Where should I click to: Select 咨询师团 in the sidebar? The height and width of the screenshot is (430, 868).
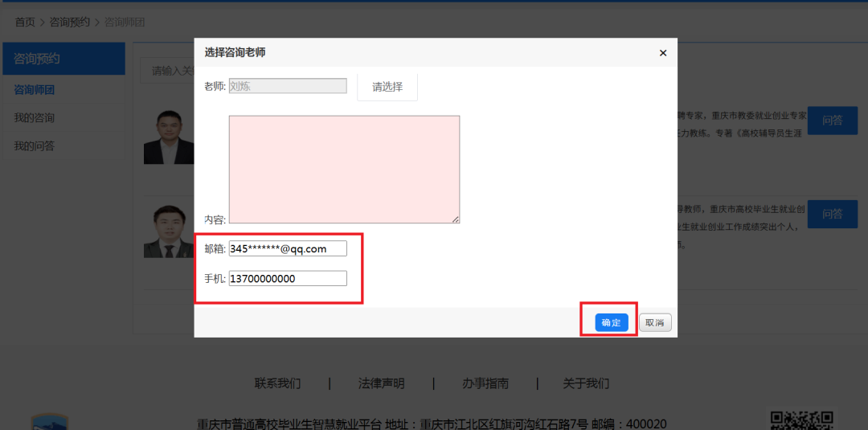(x=34, y=90)
